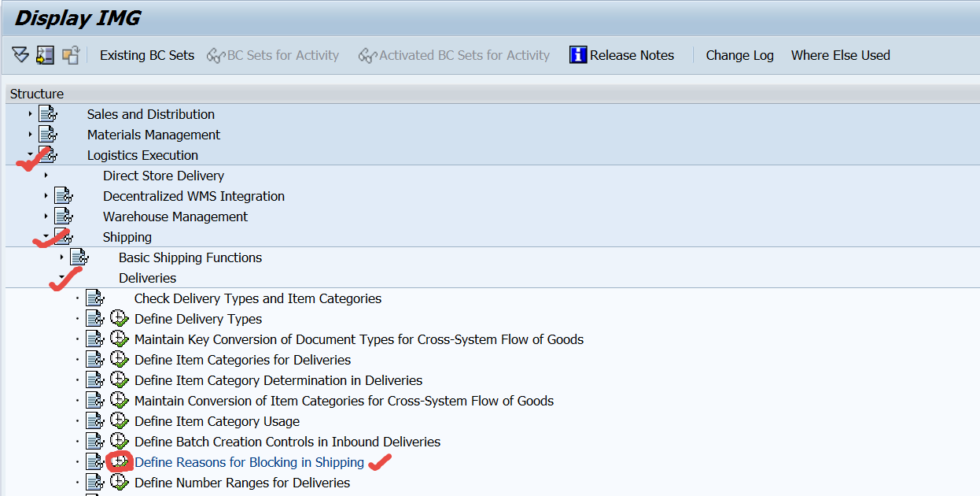Click execute icon beside Define Batch Creation Controls in Inbound Deliveries

click(x=120, y=441)
